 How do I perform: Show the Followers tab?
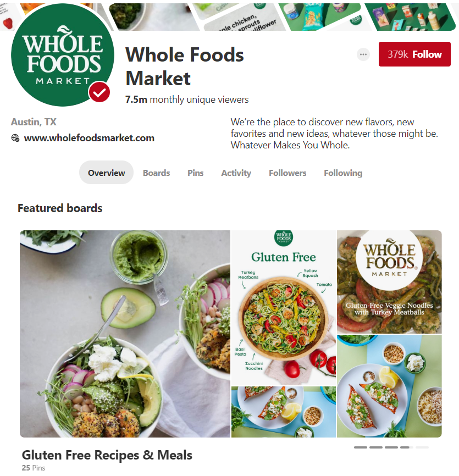click(287, 173)
